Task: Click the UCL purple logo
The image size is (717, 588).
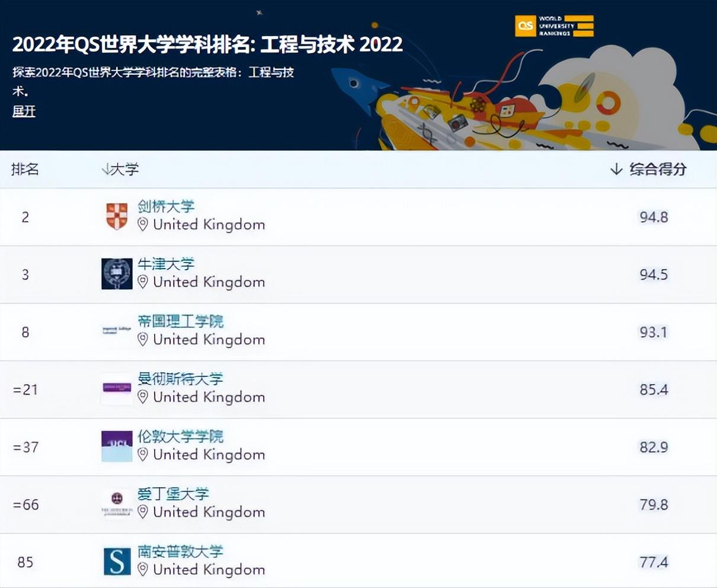Action: click(117, 445)
